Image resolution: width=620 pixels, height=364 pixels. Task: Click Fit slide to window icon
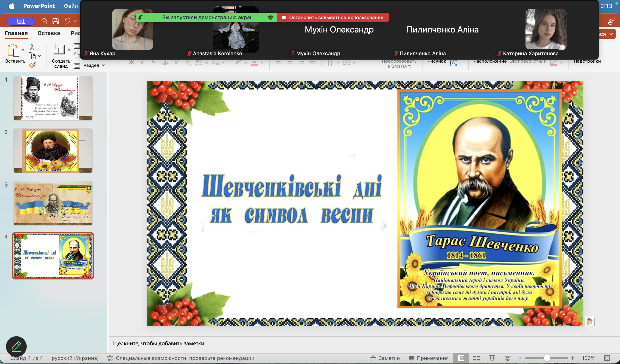tap(607, 358)
